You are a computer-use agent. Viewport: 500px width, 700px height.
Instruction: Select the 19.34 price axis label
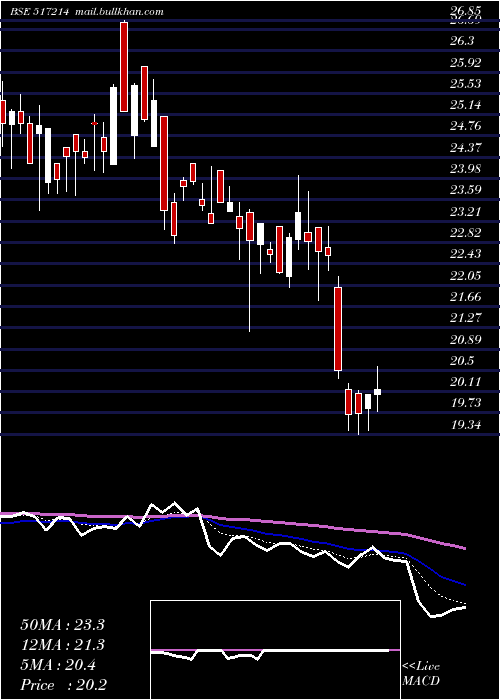[465, 424]
